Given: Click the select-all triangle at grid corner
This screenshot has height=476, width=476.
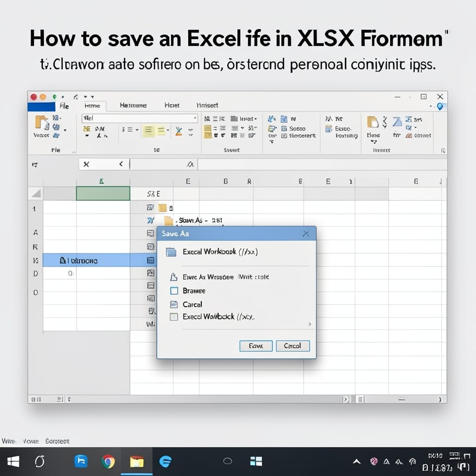Looking at the screenshot, I should 36,193.
